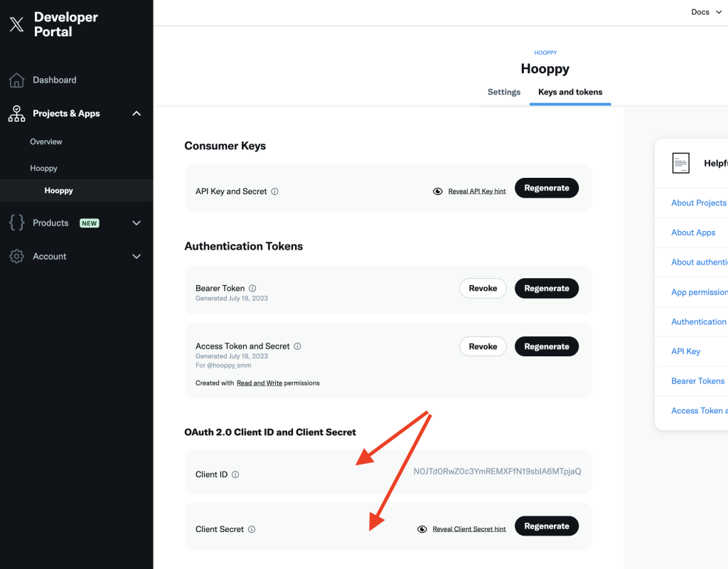Click info icon next to Bearer Token

pyautogui.click(x=252, y=288)
